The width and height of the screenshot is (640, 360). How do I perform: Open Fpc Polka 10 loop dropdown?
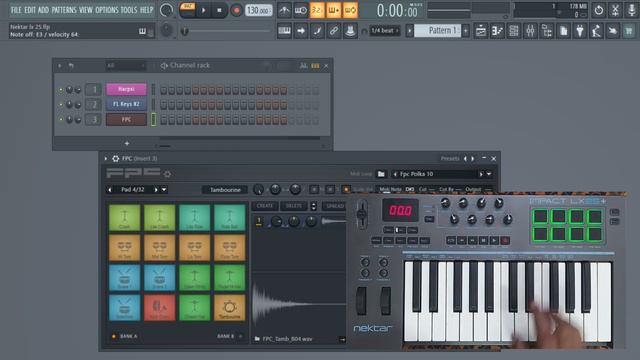[489, 174]
